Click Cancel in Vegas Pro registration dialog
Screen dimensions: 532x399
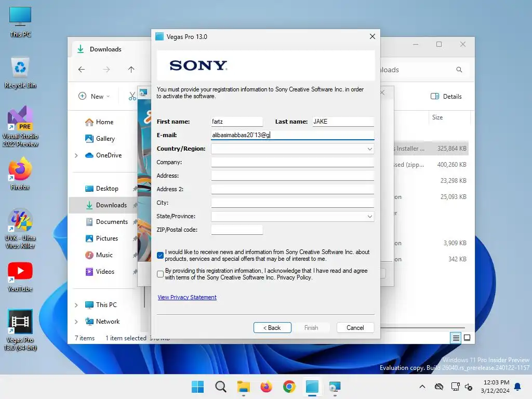point(355,328)
